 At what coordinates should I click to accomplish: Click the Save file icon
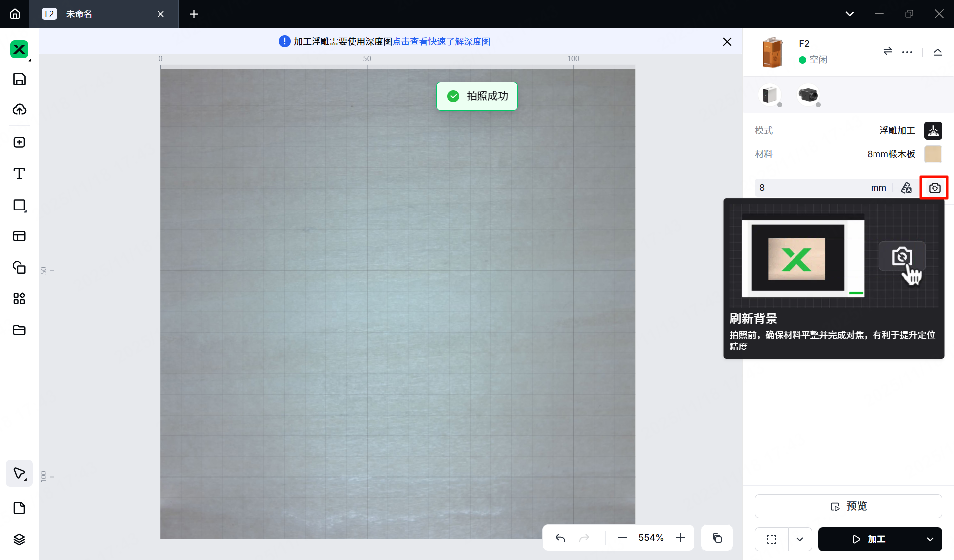click(x=19, y=79)
